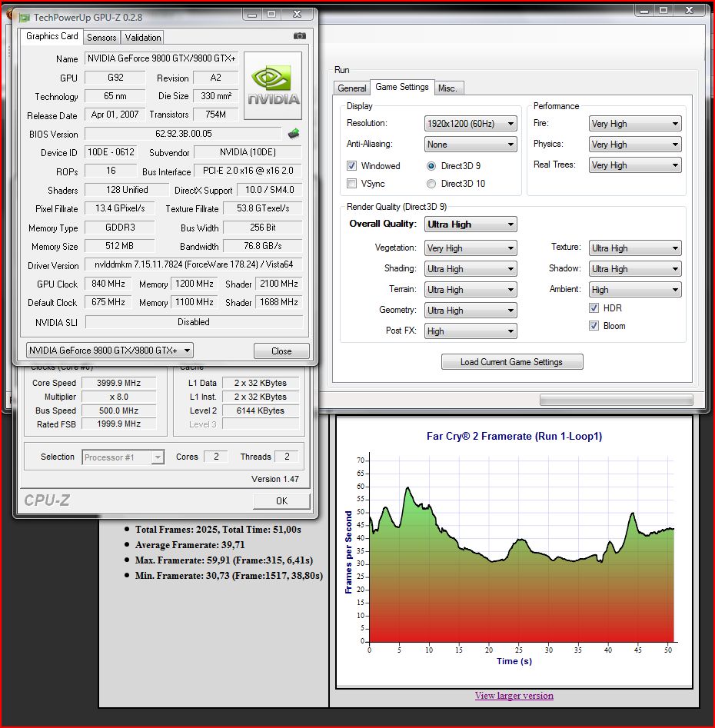Click the Min. Framerate result line
The height and width of the screenshot is (728, 715).
point(229,576)
